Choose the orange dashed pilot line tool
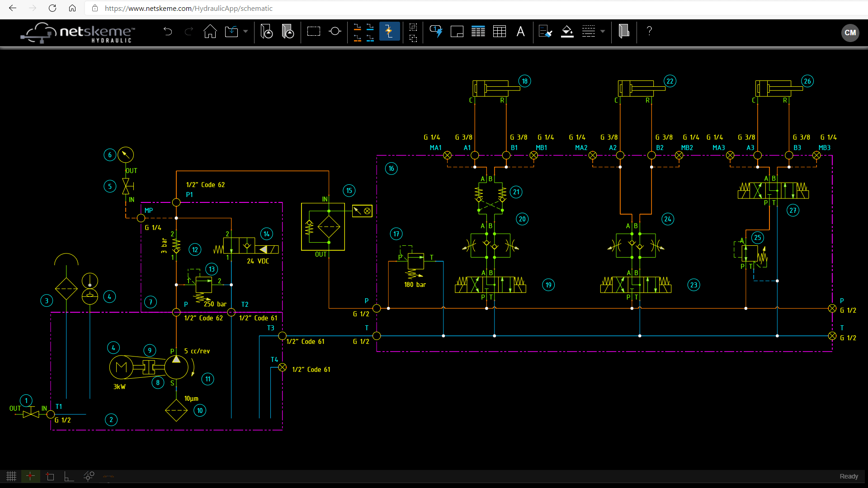 pos(357,38)
